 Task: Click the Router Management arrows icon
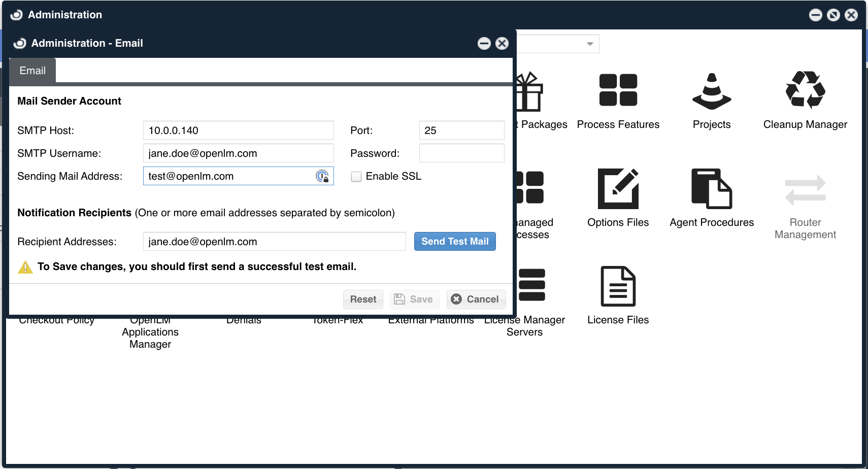click(x=805, y=190)
